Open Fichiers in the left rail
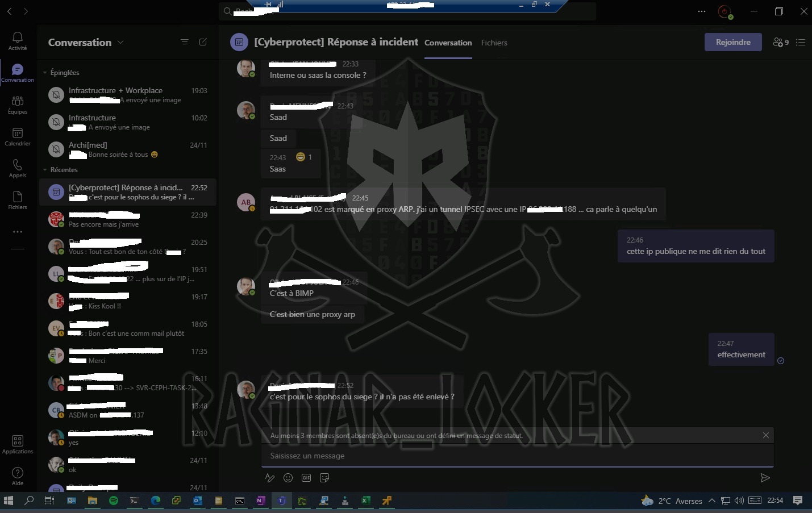812x513 pixels. [x=18, y=200]
